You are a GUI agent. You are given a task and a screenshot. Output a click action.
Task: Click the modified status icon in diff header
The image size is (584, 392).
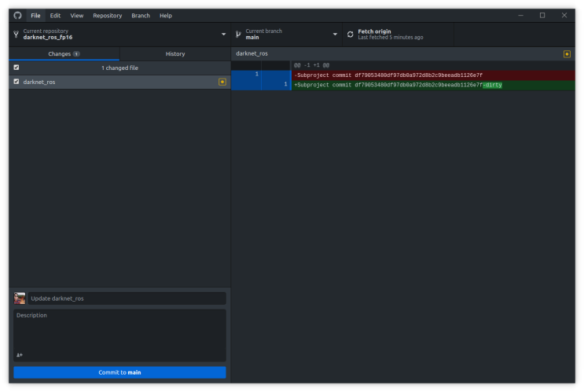coord(567,54)
